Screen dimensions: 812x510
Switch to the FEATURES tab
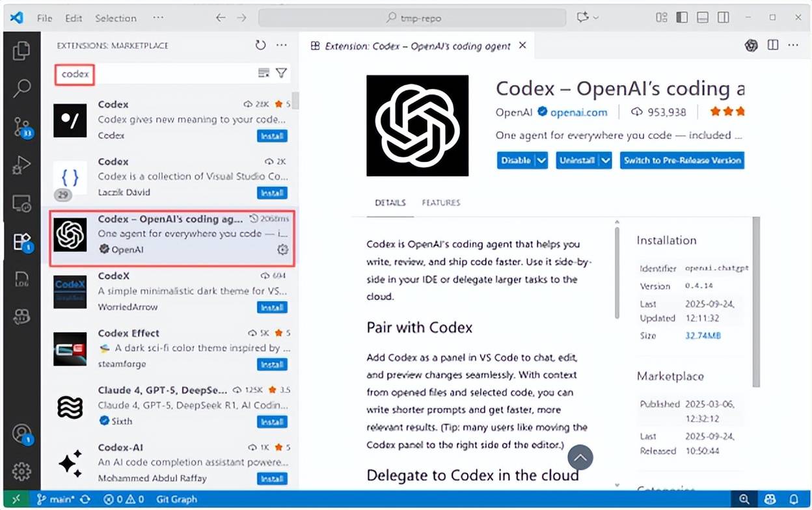point(440,203)
